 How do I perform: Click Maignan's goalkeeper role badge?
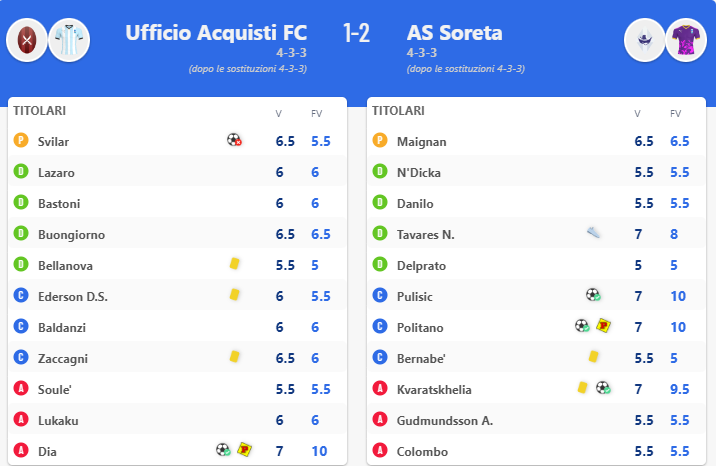pos(379,141)
